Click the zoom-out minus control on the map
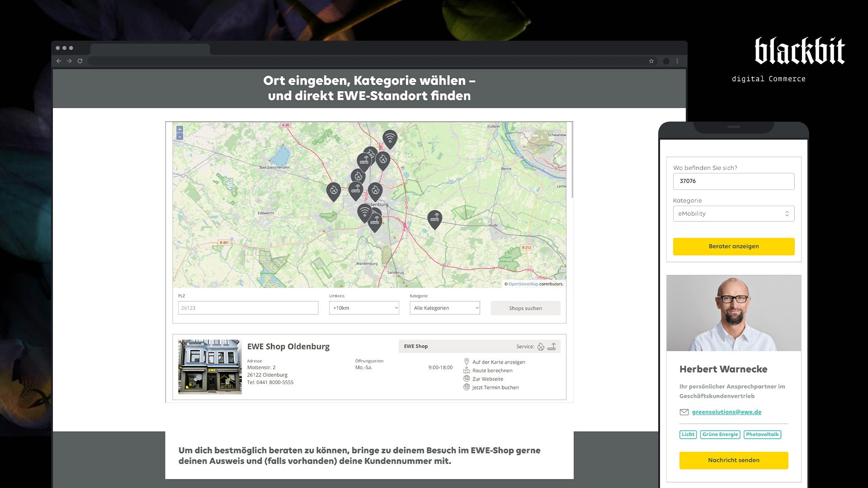The height and width of the screenshot is (488, 868). point(179,136)
